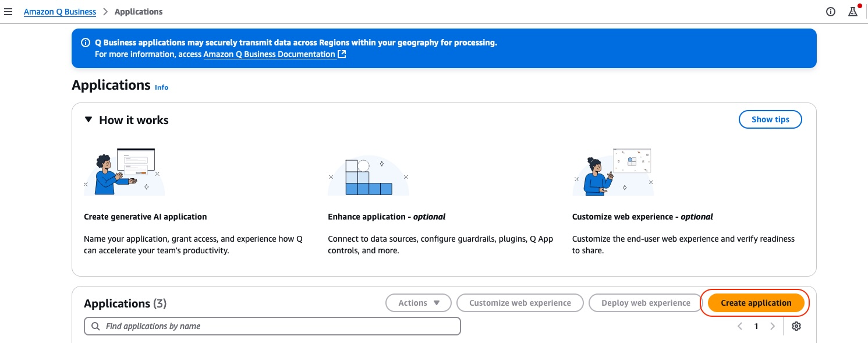Click the magnifier icon in the search box
This screenshot has width=868, height=343.
[x=96, y=326]
